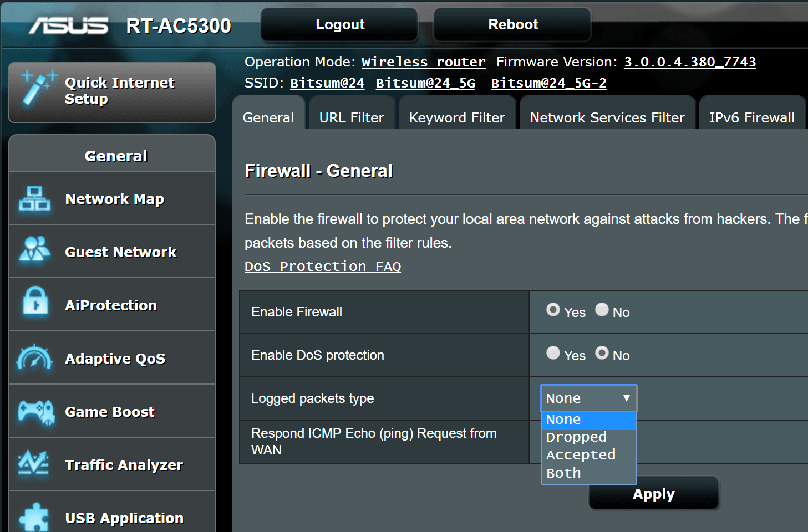
Task: Select No for Enable DoS protection
Action: pos(602,353)
